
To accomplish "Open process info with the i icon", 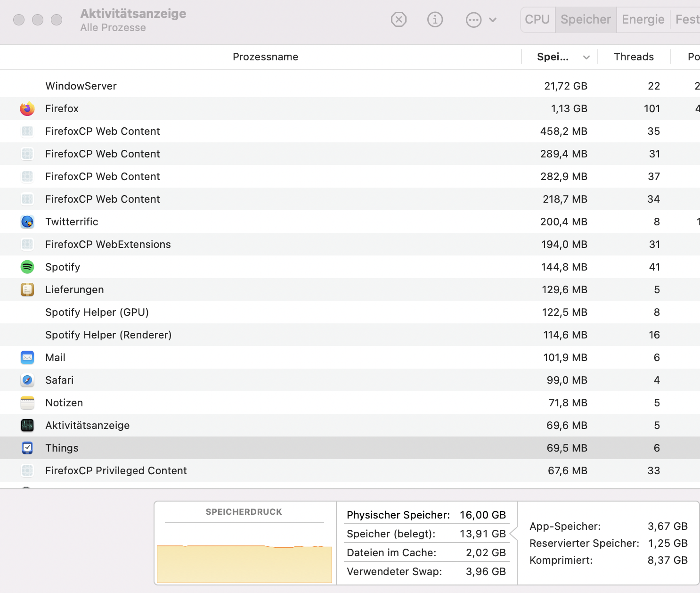I will click(x=435, y=19).
